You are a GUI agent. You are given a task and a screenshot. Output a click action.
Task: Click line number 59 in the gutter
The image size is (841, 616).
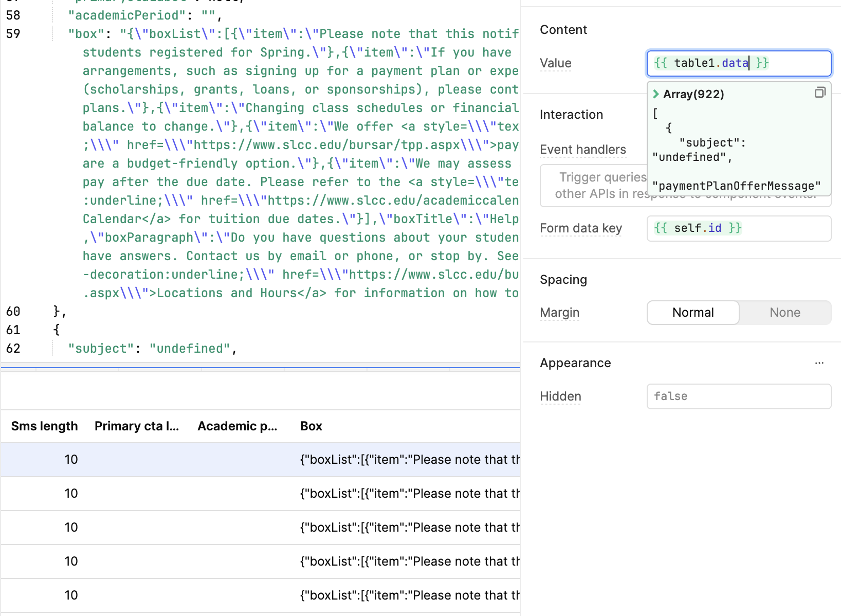(x=13, y=34)
